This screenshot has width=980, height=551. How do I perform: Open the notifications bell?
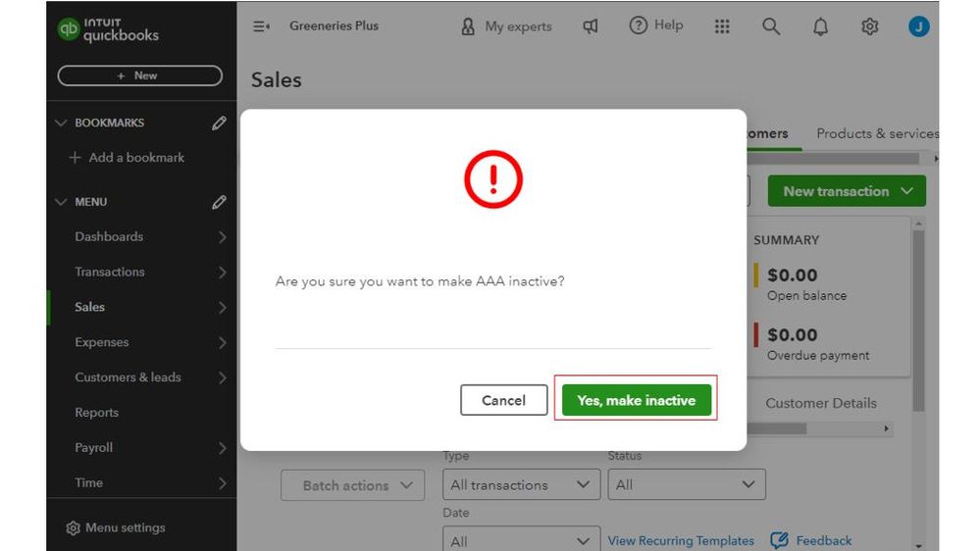coord(820,26)
